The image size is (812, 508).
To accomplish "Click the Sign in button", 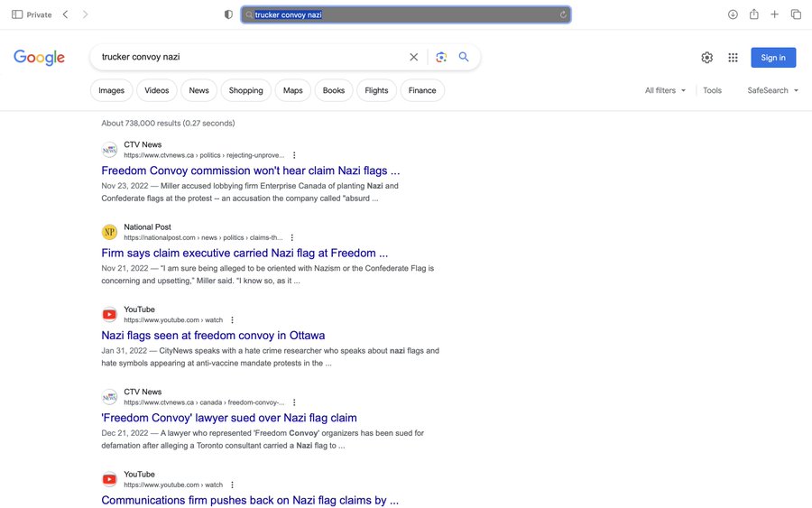I will tap(773, 58).
